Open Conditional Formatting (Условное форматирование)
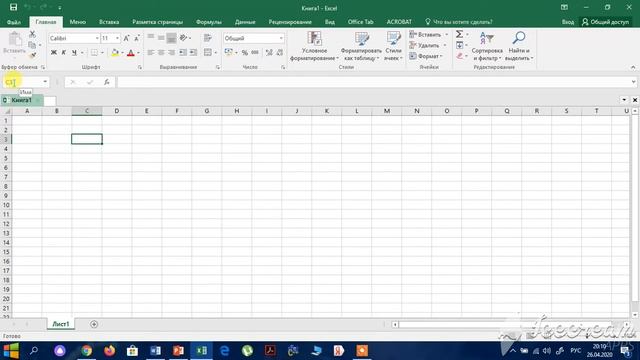640x360 pixels. (x=314, y=46)
